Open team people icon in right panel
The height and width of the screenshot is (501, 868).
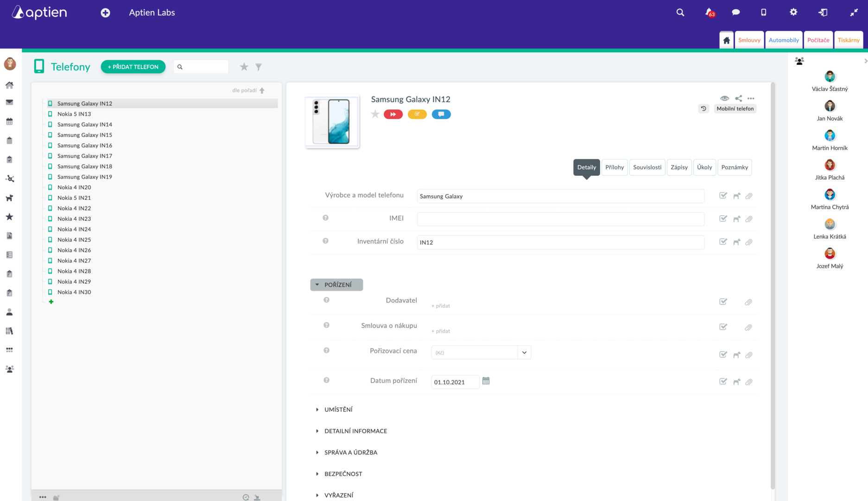(799, 61)
